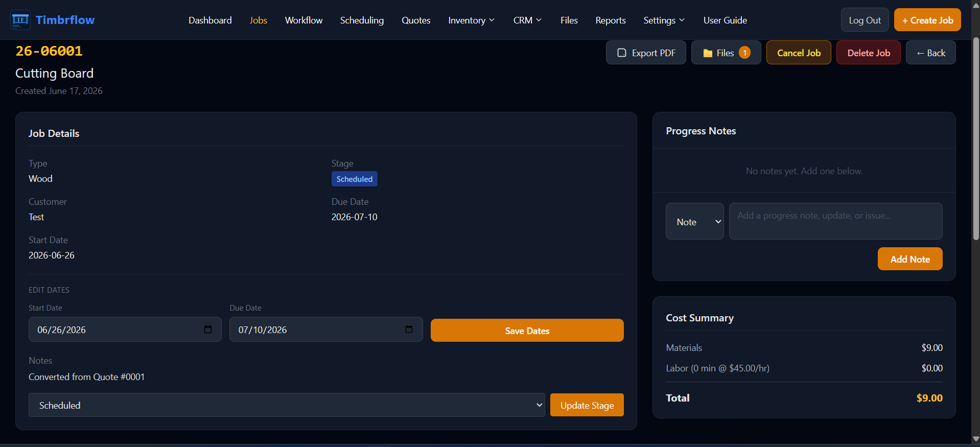Click the Cancel Job button
980x447 pixels.
799,53
